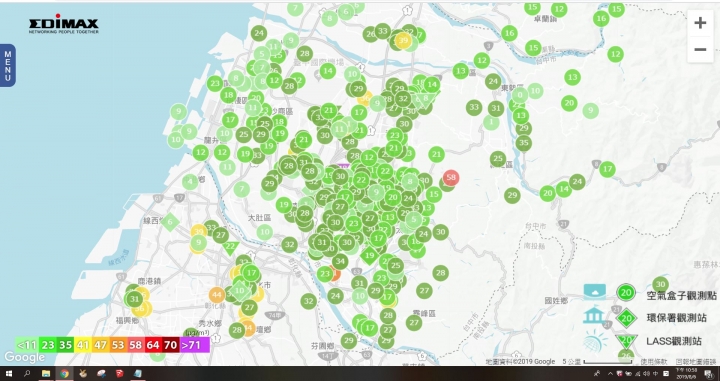Click the Google logo on the map
720x381 pixels.
[24, 357]
